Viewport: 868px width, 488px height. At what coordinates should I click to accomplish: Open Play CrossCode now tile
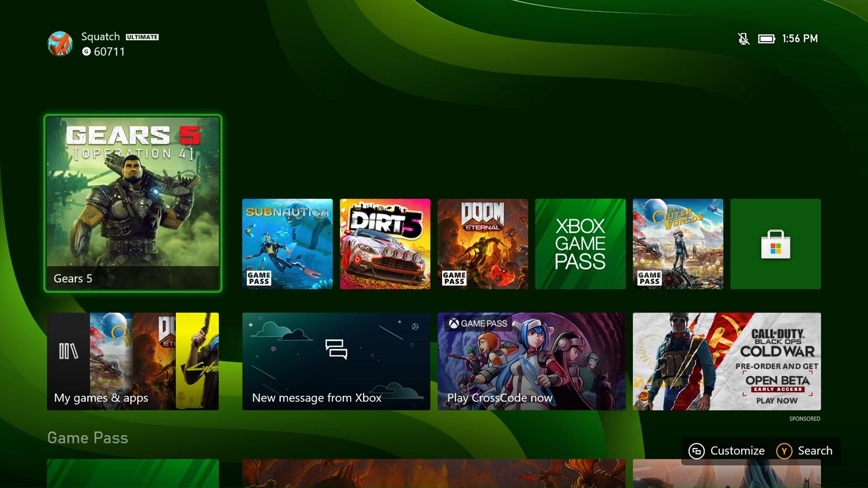[532, 361]
